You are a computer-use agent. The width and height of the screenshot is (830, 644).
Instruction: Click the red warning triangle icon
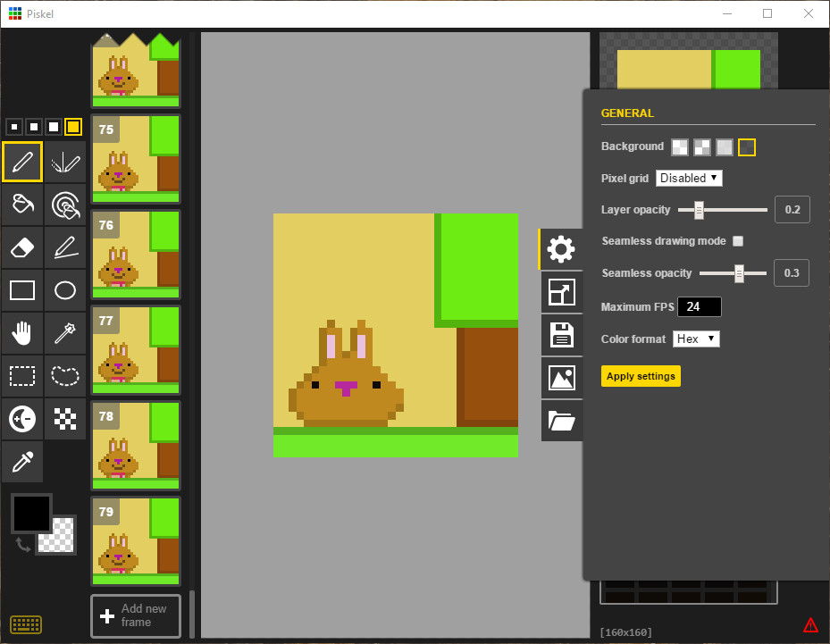coord(810,625)
